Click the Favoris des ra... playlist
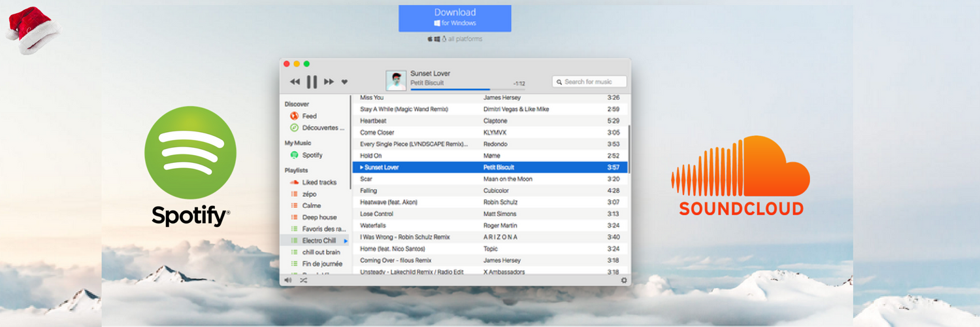The image size is (980, 327). (318, 229)
